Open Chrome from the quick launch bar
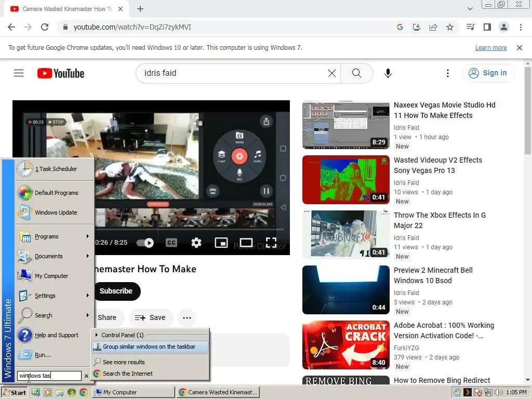 coord(84,392)
